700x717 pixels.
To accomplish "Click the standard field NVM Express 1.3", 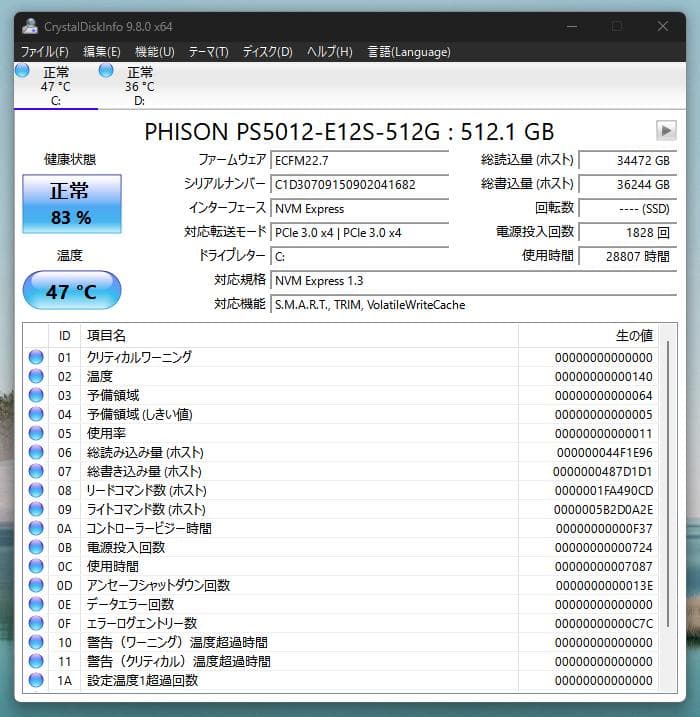I will (473, 281).
